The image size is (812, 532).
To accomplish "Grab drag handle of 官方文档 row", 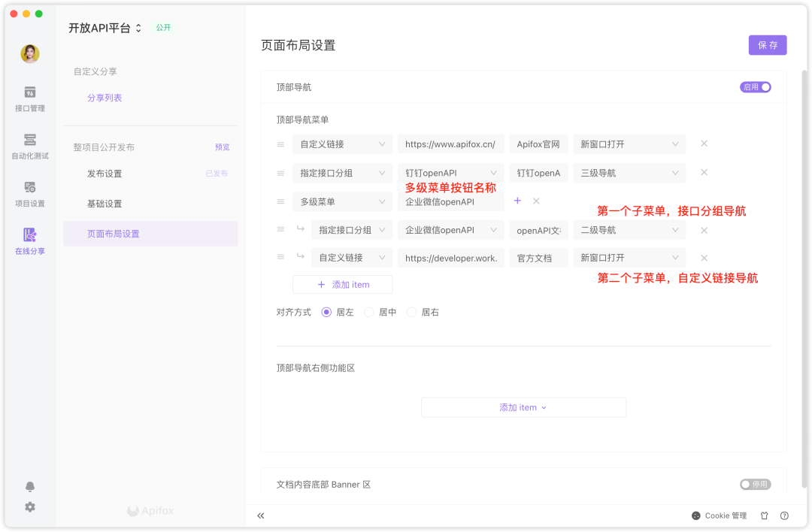I will [280, 257].
